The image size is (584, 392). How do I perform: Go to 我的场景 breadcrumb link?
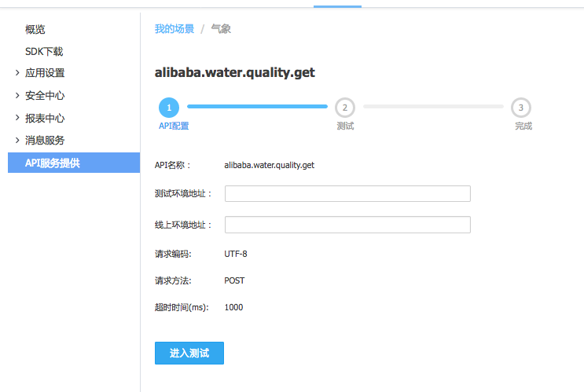pyautogui.click(x=174, y=29)
